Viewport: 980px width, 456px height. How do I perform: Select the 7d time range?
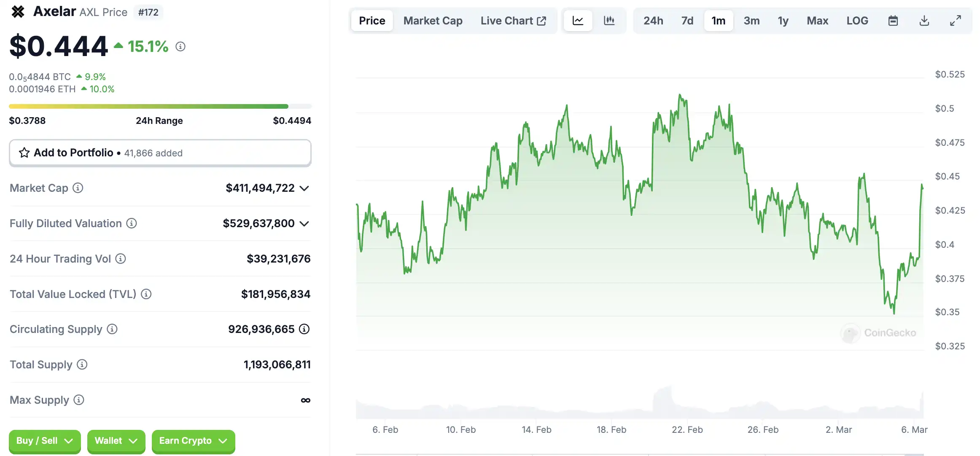point(687,21)
